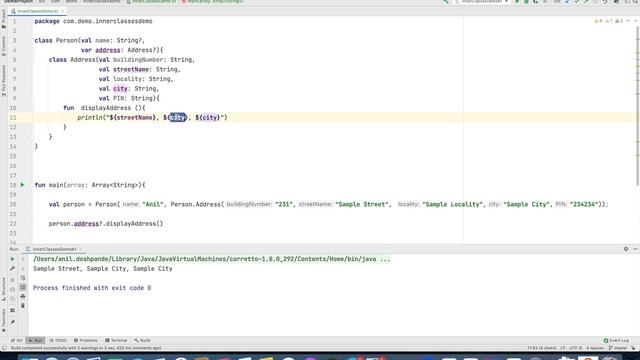Click cursor position indicator in status bar
Screen dimensions: 640x360
541,348
